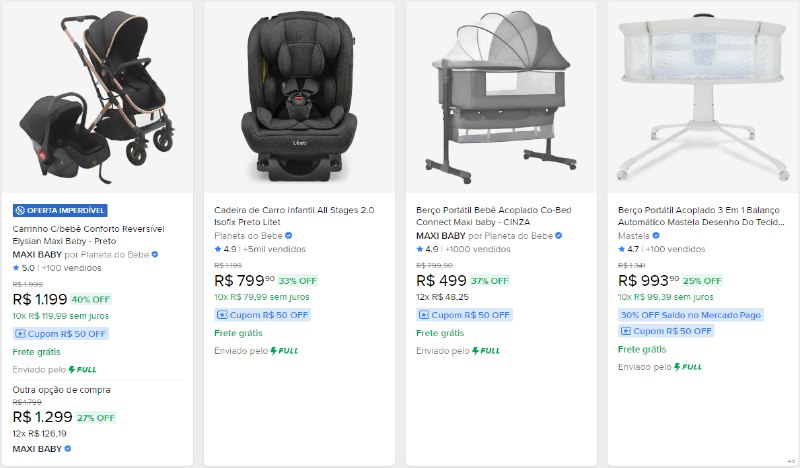
Task: Open Berço Portátil Acoplado 3 Em 1 title
Action: point(698,216)
